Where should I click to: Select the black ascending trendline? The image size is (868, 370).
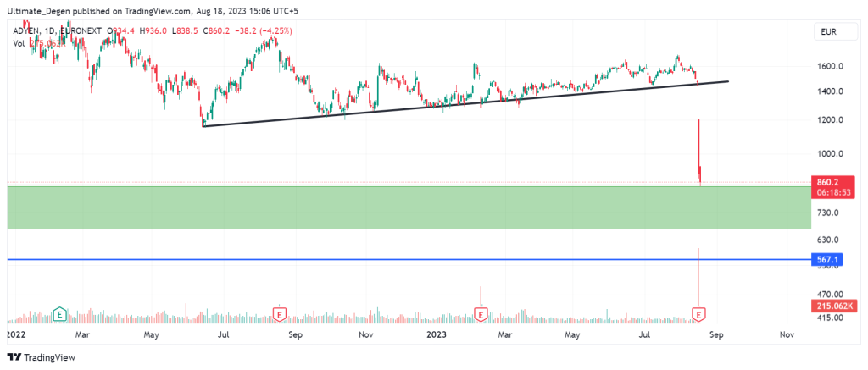465,104
